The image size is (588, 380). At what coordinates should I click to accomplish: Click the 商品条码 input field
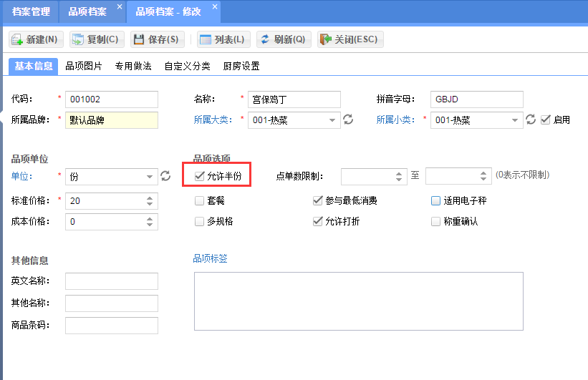[x=112, y=326]
